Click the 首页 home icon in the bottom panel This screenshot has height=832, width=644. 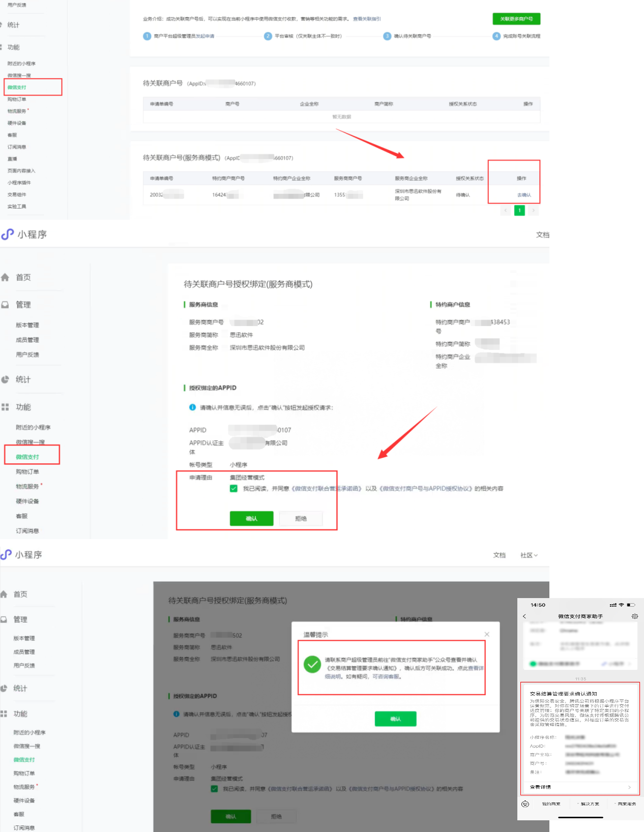click(x=4, y=594)
